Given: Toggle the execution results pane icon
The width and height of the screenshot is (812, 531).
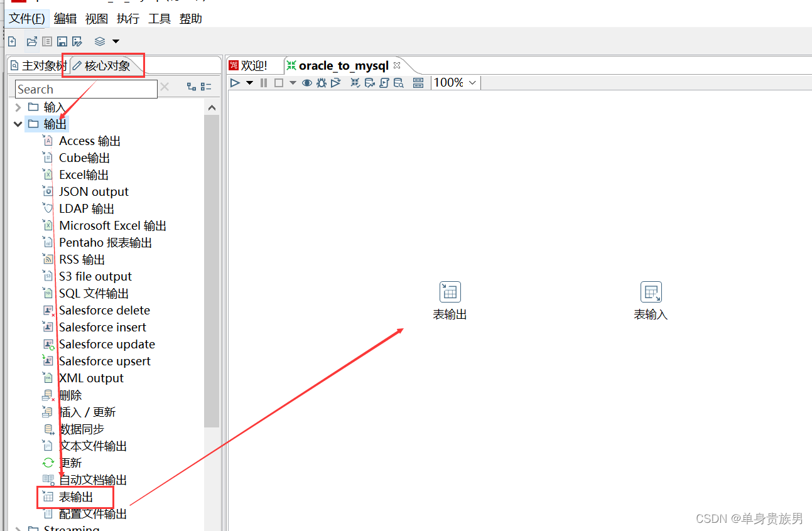Looking at the screenshot, I should (418, 82).
